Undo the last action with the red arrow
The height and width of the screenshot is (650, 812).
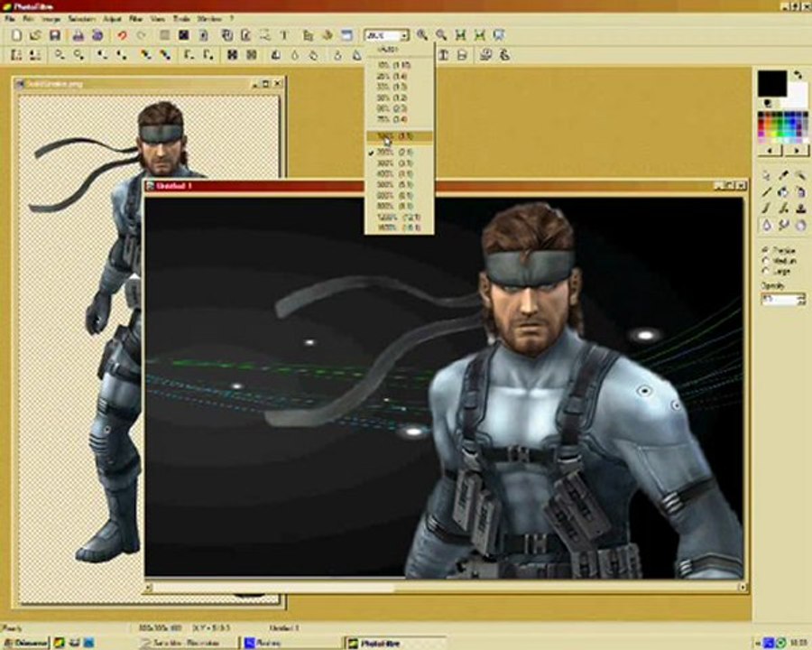(x=122, y=35)
